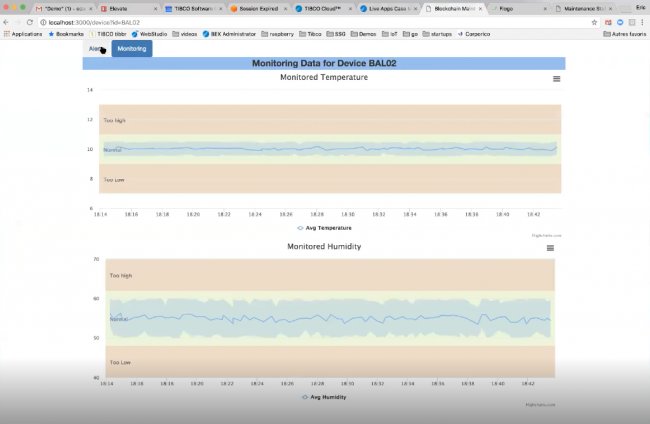Expand the startups bookmark folder
Screen dimensions: 650x424
437,34
